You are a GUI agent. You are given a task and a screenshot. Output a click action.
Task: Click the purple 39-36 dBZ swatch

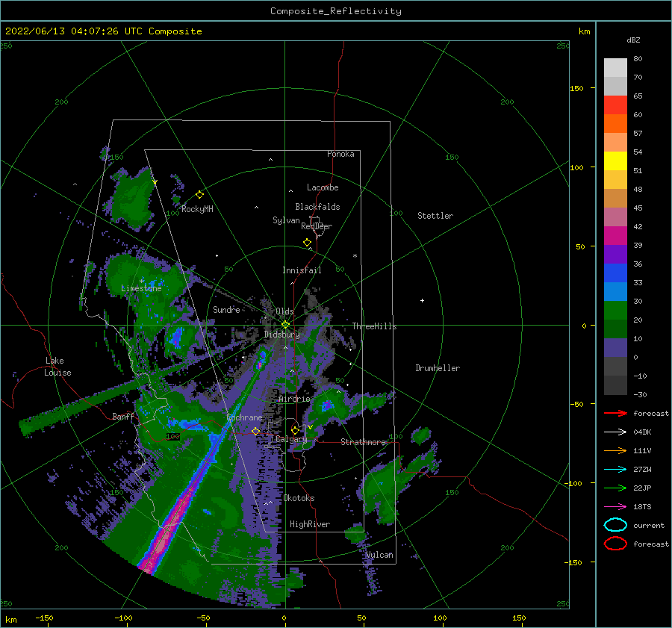coord(615,255)
